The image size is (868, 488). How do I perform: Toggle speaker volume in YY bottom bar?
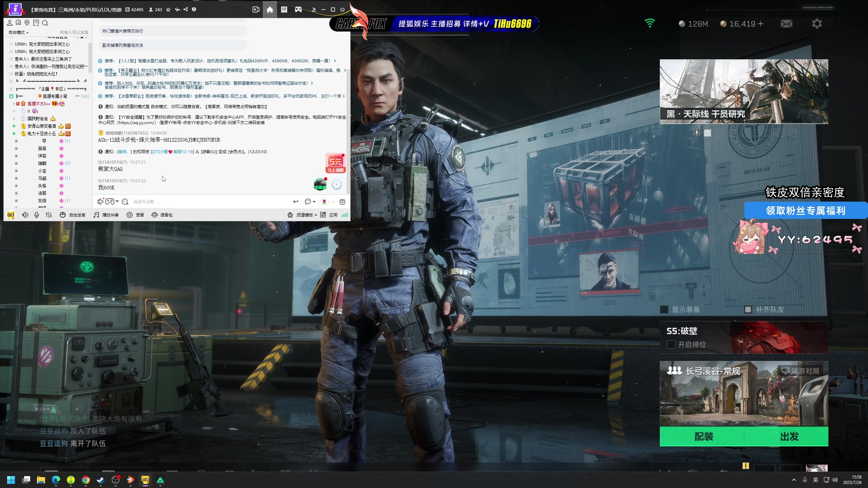(x=25, y=215)
